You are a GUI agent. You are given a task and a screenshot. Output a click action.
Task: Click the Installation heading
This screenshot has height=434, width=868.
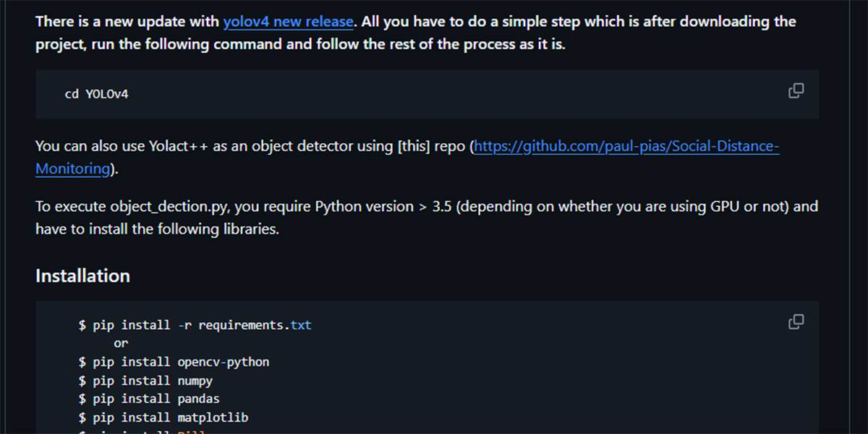(x=82, y=276)
